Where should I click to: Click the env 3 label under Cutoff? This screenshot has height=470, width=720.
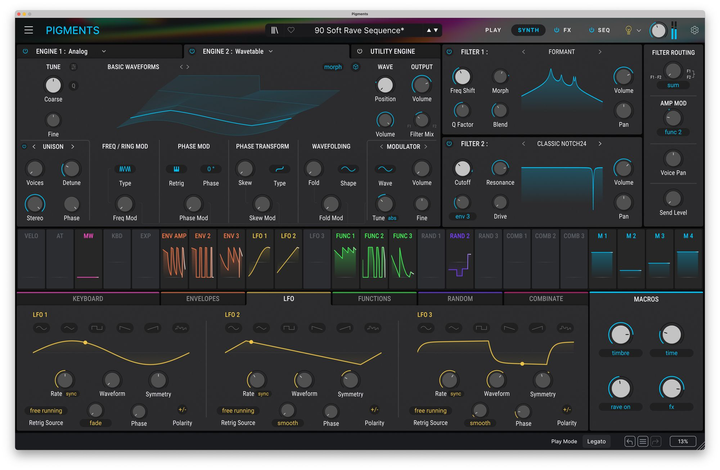[x=462, y=217]
